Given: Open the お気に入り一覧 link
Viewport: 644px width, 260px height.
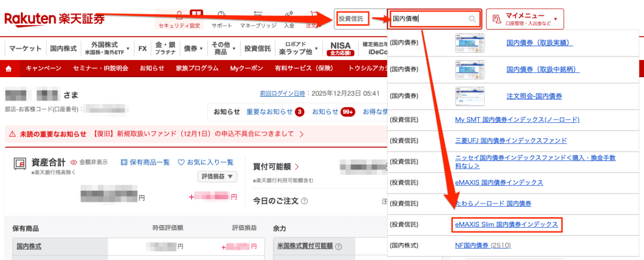Looking at the screenshot, I should [210, 162].
